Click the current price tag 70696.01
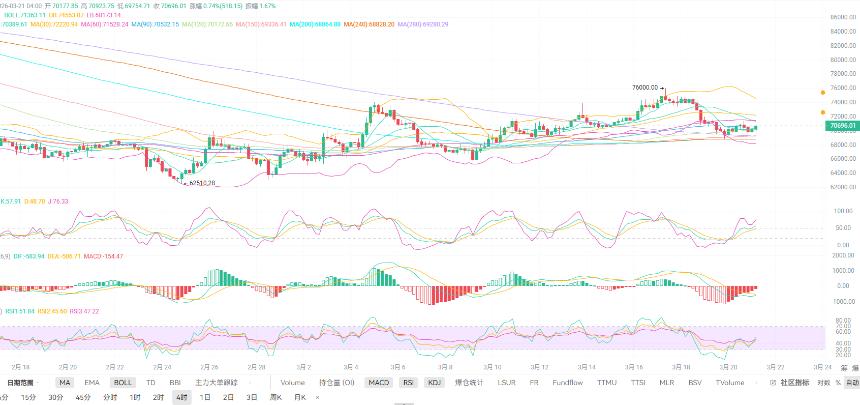 [x=841, y=126]
